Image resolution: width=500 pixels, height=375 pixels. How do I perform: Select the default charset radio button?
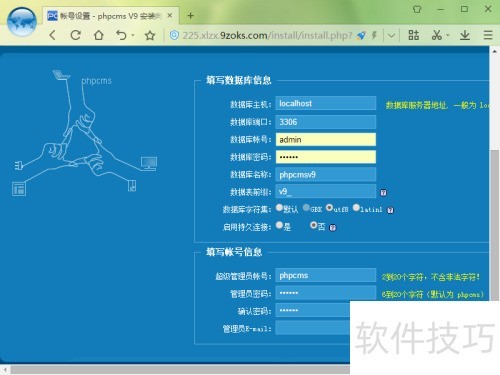click(x=279, y=208)
